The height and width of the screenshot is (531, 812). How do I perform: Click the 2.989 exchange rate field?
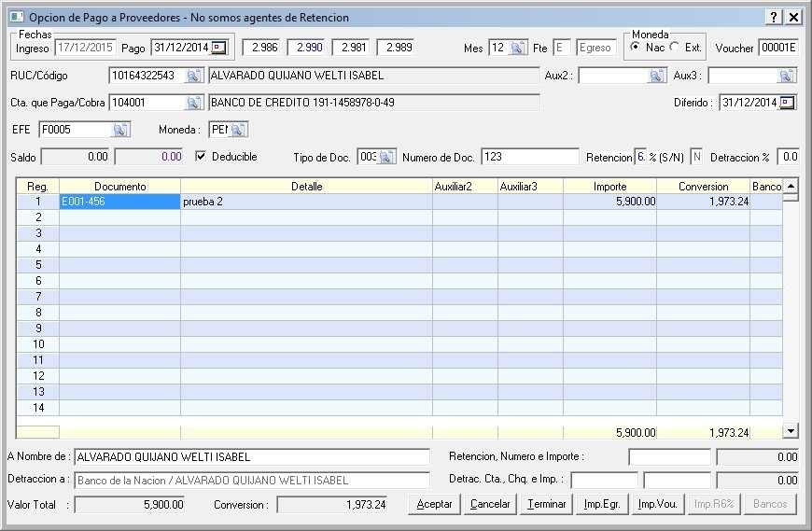396,48
